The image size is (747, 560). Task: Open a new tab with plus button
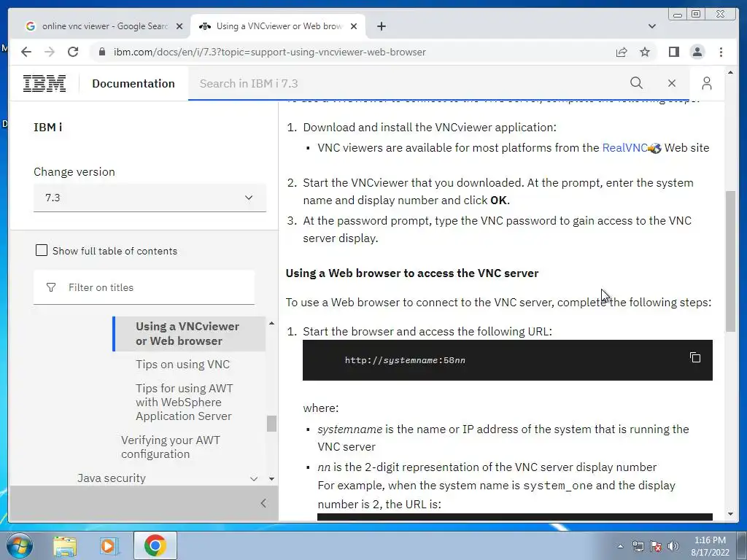tap(381, 27)
